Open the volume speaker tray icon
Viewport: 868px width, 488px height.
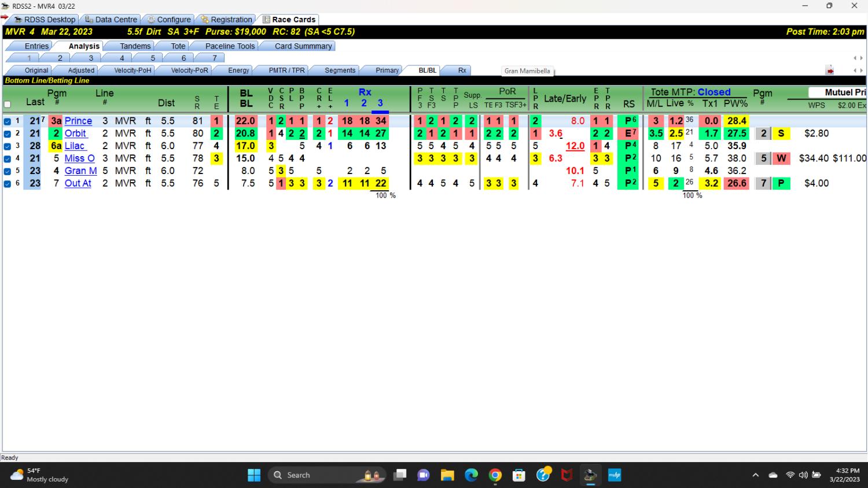pos(803,475)
